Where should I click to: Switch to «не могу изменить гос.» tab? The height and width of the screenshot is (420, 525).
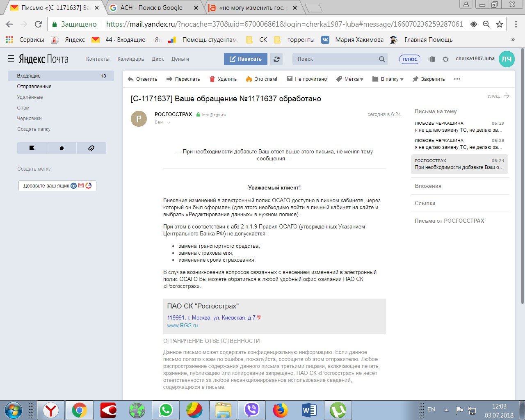[252, 8]
